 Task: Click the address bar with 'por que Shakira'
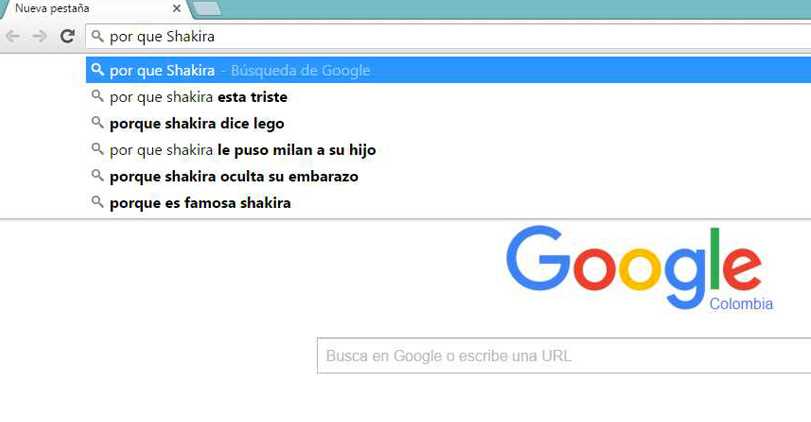point(448,36)
